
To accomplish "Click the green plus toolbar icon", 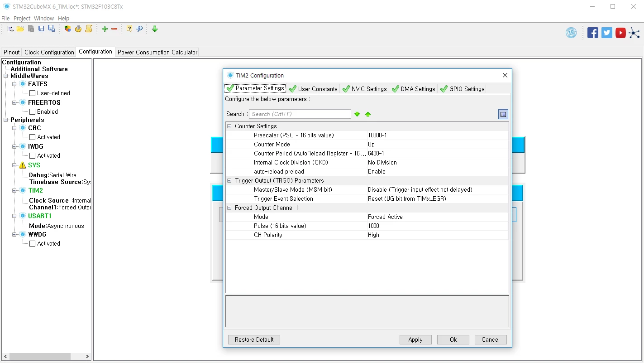I will click(105, 29).
